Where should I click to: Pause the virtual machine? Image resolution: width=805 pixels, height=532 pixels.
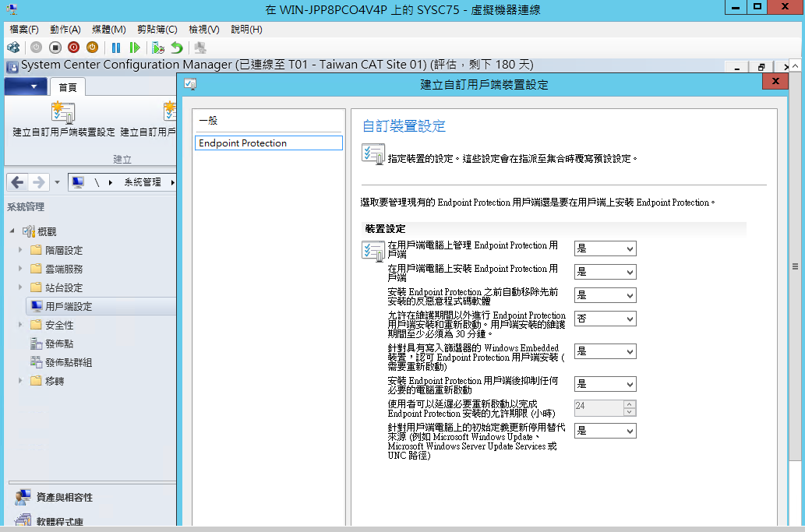pos(116,48)
